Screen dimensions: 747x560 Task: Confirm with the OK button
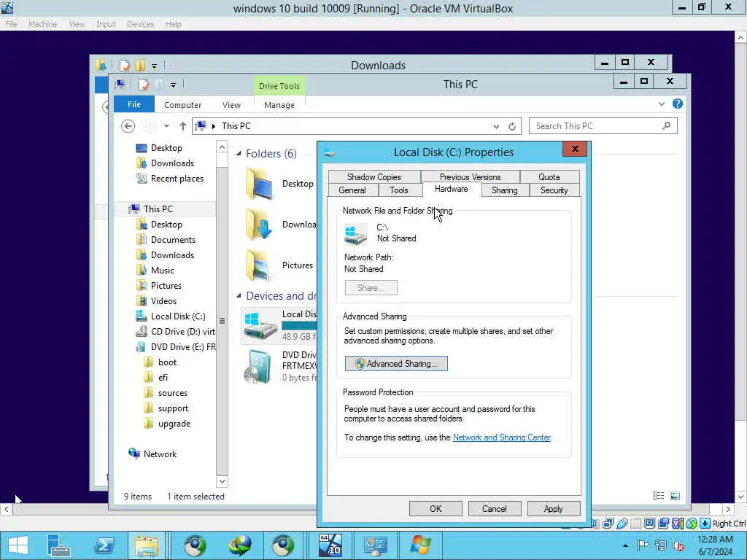pos(436,508)
